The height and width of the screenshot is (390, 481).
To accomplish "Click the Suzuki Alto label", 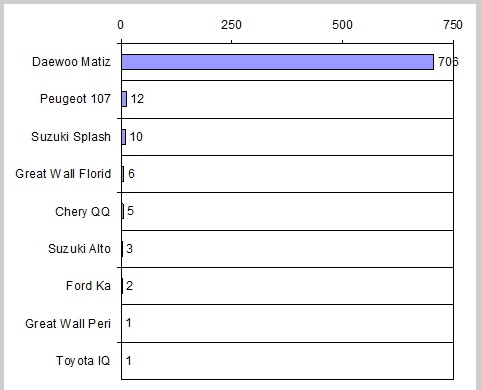I will pos(79,249).
